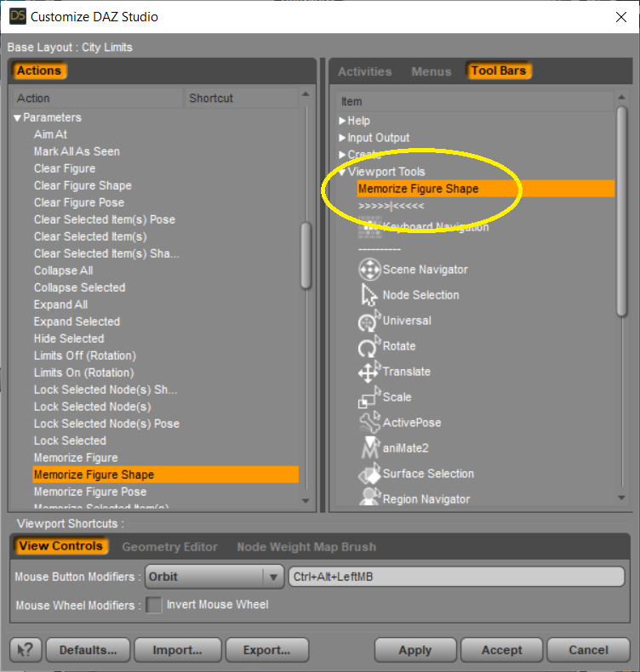The height and width of the screenshot is (672, 640).
Task: Select the Expand Selected action
Action: (x=77, y=322)
